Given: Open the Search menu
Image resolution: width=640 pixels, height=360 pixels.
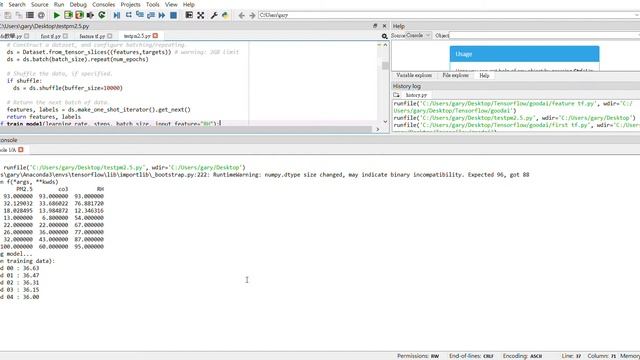Looking at the screenshot, I should pyautogui.click(x=17, y=4).
